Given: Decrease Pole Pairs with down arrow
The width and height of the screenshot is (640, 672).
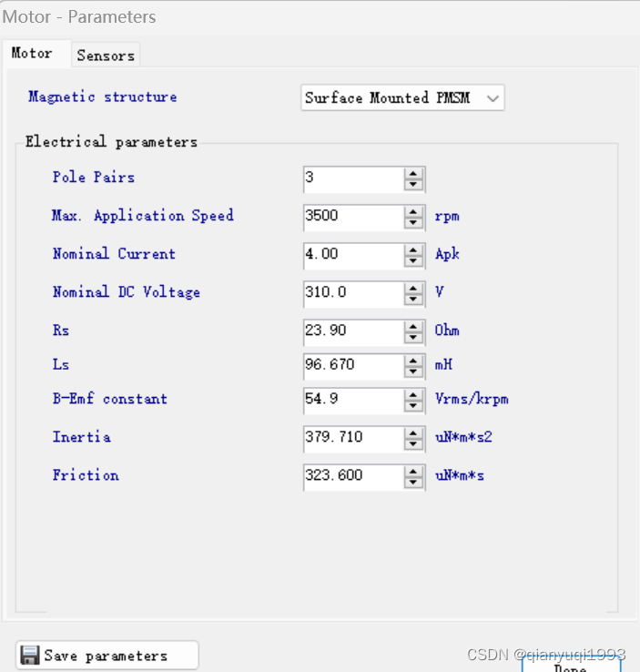Looking at the screenshot, I should coord(414,184).
